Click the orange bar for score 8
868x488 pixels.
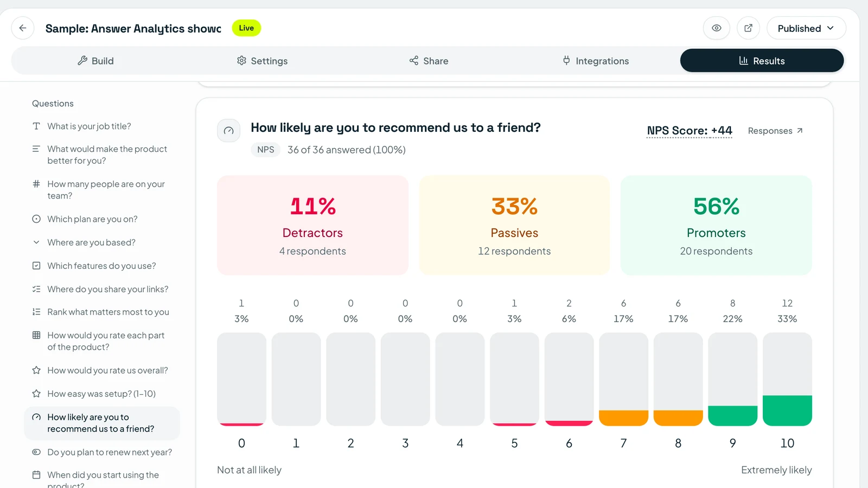point(678,418)
